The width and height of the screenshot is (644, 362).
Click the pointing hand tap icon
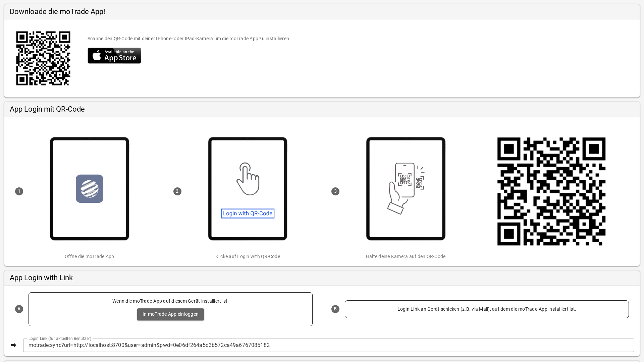(248, 179)
